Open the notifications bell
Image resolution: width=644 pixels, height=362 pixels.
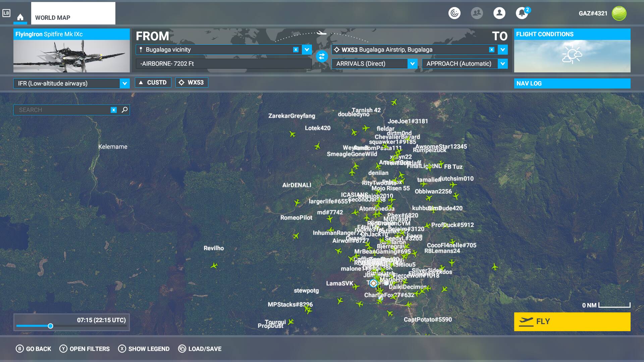[522, 13]
